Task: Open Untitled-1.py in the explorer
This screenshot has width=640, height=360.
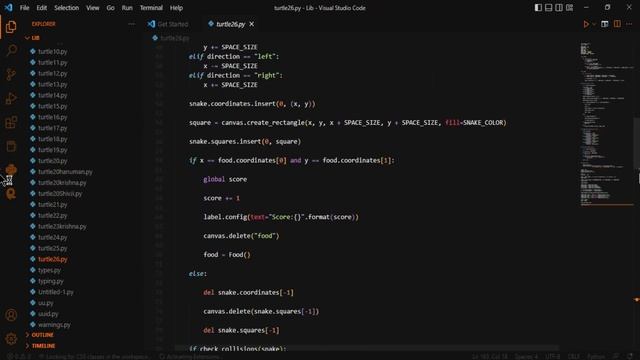Action: click(56, 292)
